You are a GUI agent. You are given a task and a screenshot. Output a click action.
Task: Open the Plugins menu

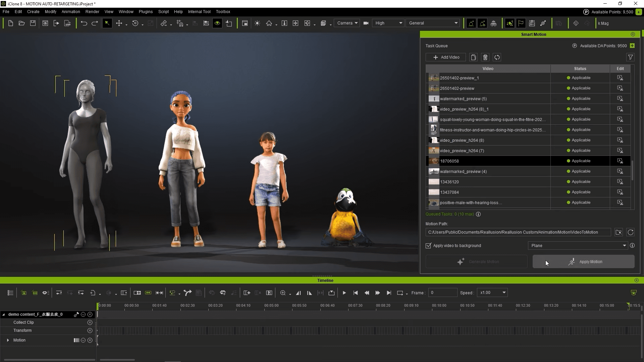coord(146,11)
